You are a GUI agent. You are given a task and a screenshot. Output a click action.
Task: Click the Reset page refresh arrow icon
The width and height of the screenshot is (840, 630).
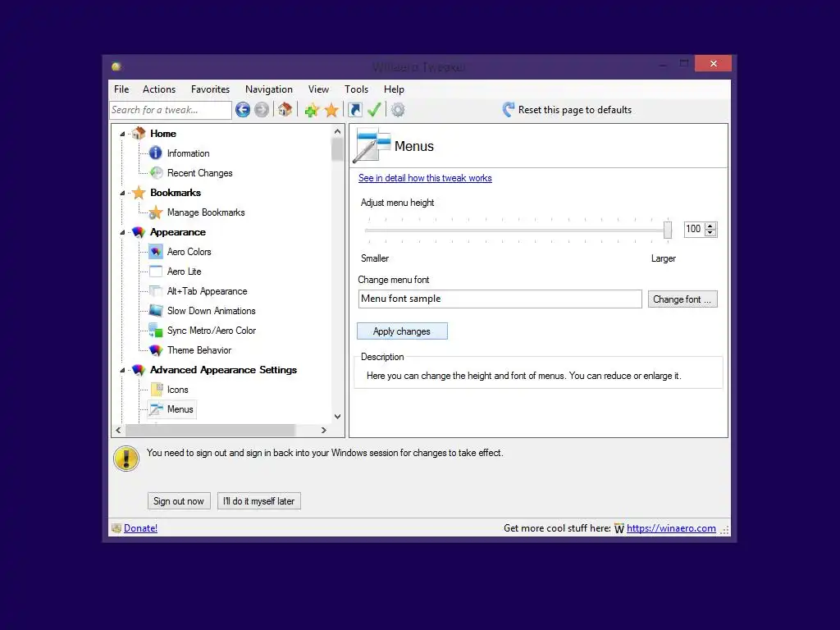pos(509,110)
